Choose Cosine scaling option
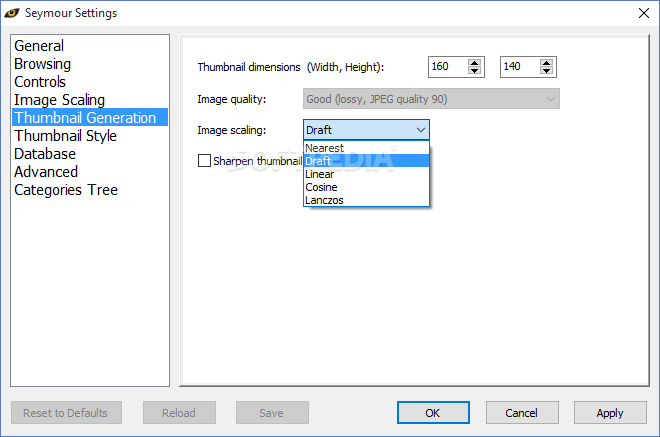Image resolution: width=660 pixels, height=437 pixels. (x=366, y=187)
